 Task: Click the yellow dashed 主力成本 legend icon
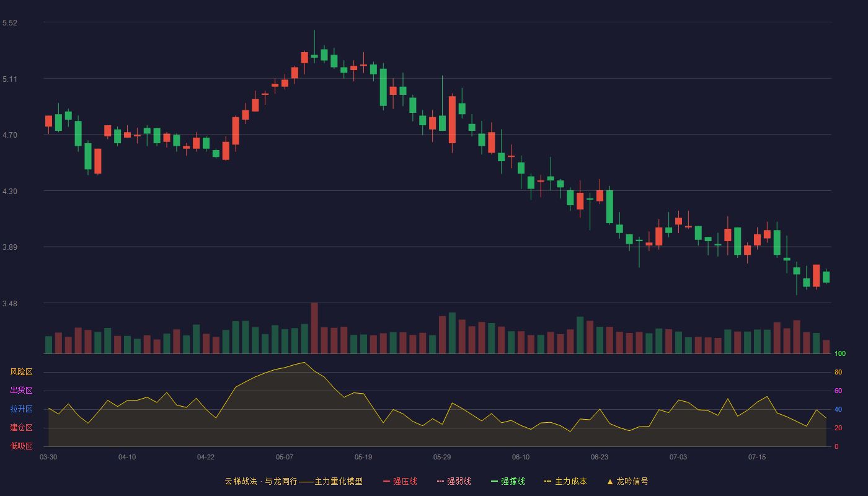pyautogui.click(x=547, y=481)
